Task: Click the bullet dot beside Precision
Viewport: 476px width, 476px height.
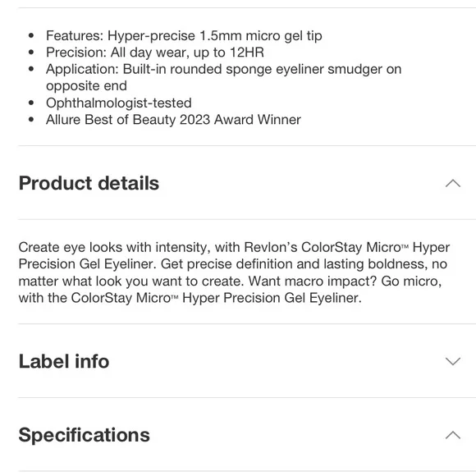Action: (31, 53)
